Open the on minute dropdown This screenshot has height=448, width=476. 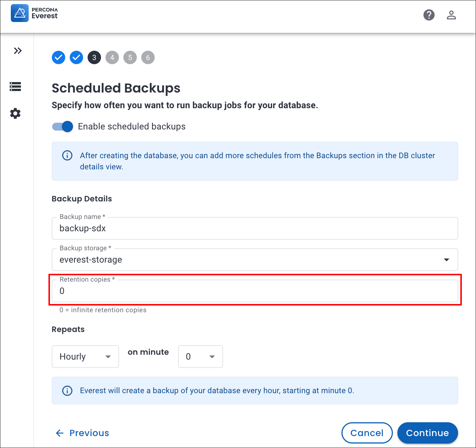[200, 357]
